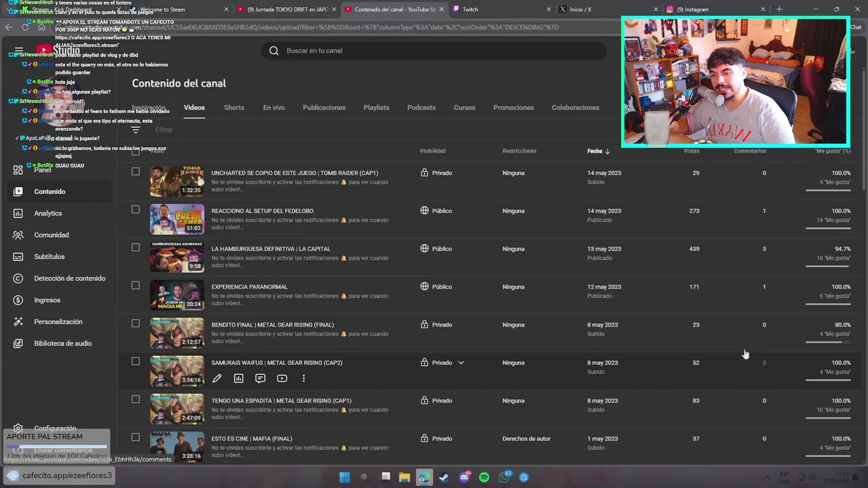Focus the Buscar en tu canal field
This screenshot has height=488, width=868.
click(x=434, y=51)
